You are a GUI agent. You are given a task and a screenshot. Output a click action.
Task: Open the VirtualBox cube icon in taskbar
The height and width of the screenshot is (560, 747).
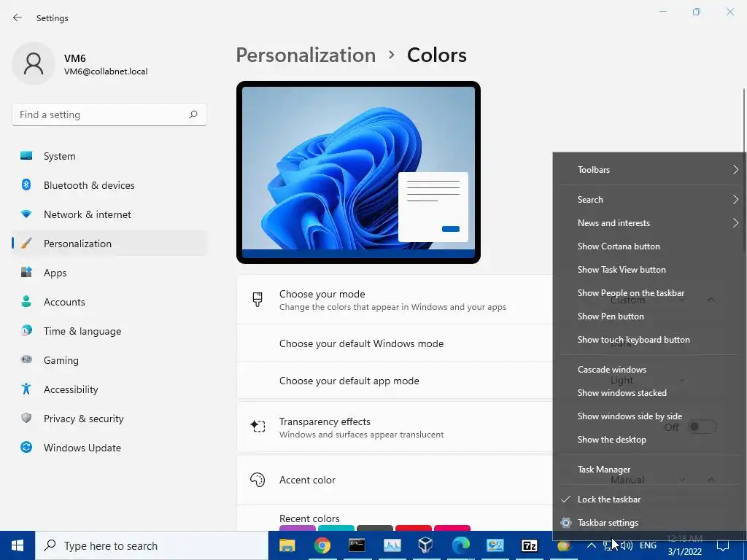click(425, 545)
